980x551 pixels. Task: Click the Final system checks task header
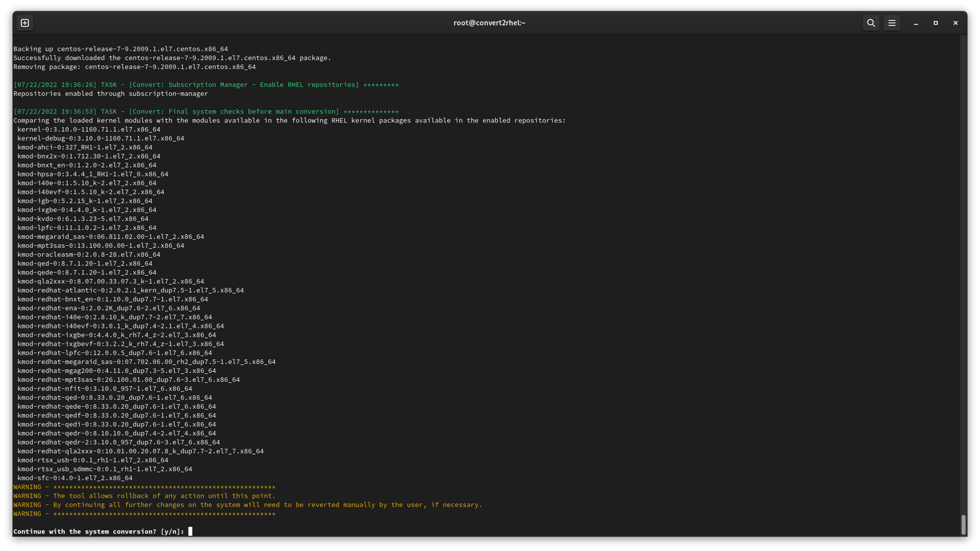206,111
